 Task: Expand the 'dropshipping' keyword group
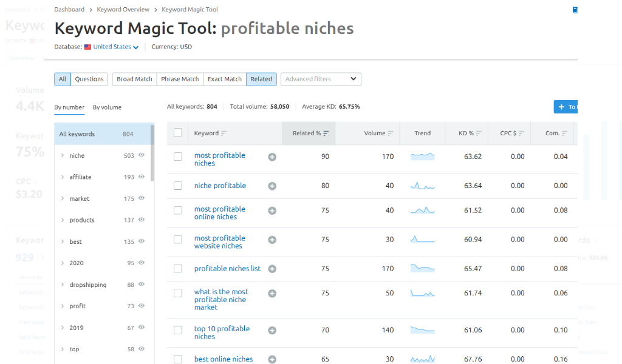[x=63, y=285]
